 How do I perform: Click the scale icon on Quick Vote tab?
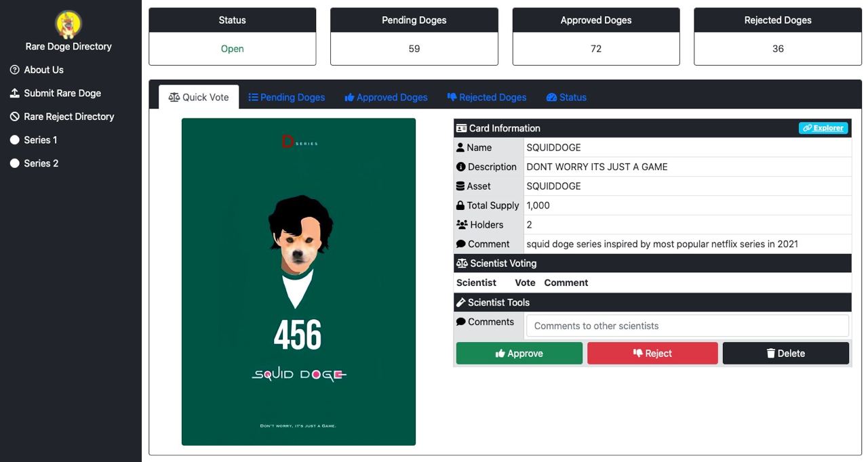[x=174, y=97]
